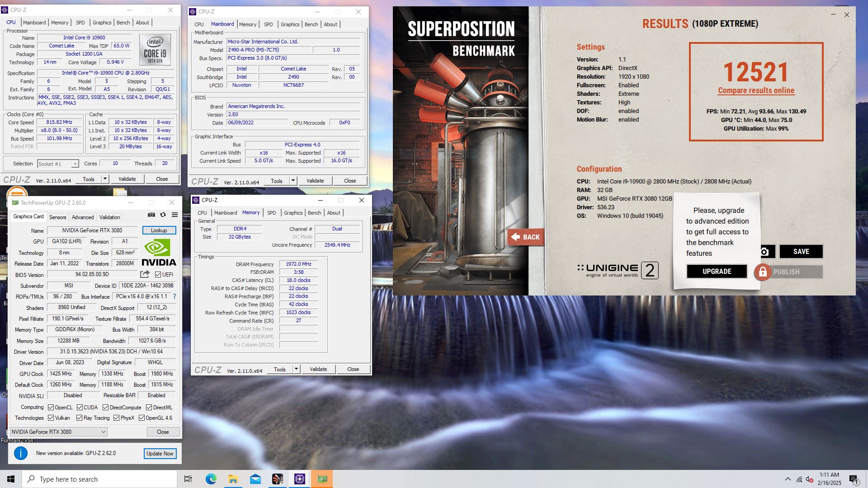This screenshot has height=488, width=868.
Task: Open SPD tab in CPU-Z CPU window
Action: pos(80,23)
